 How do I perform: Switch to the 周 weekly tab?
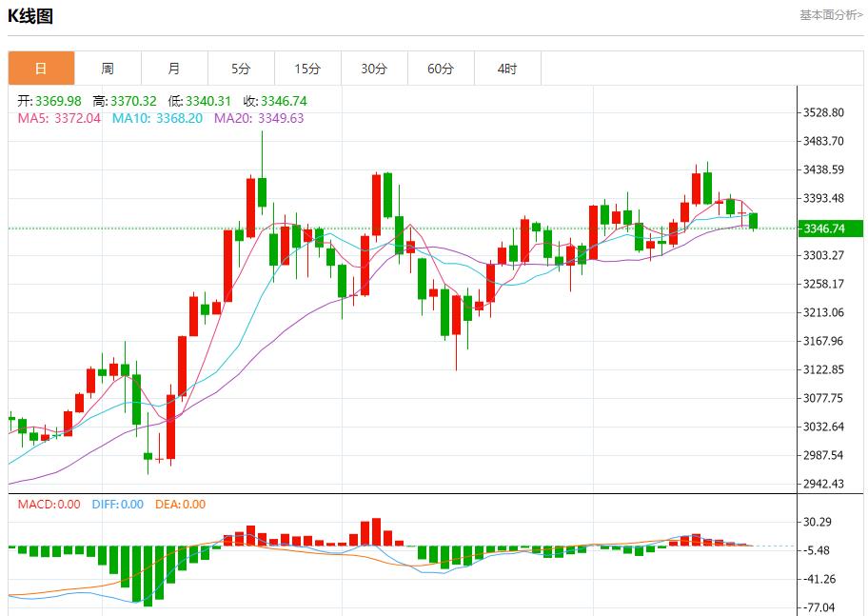click(108, 69)
